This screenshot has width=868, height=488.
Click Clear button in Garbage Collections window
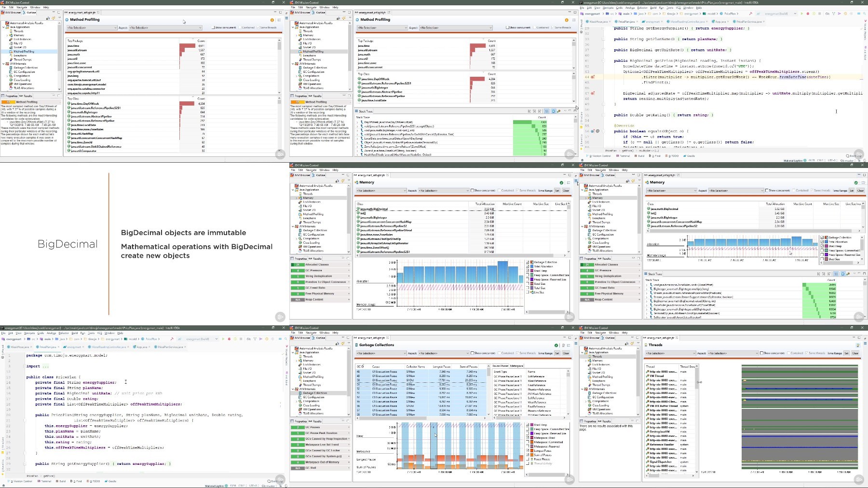tap(566, 353)
